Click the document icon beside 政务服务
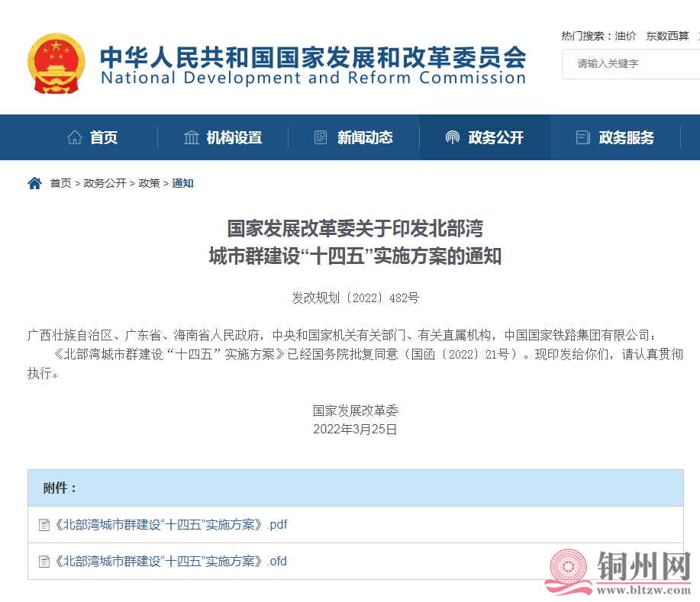The height and width of the screenshot is (602, 700). pyautogui.click(x=583, y=137)
